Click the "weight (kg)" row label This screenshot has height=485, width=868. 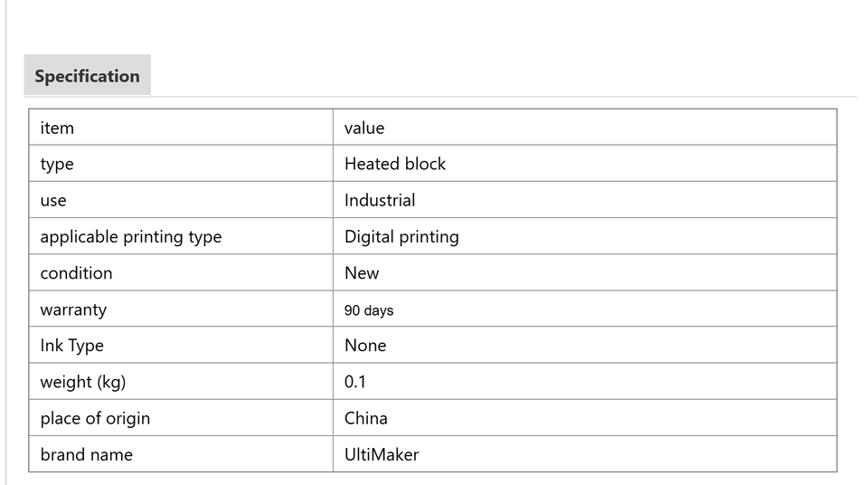coord(83,382)
